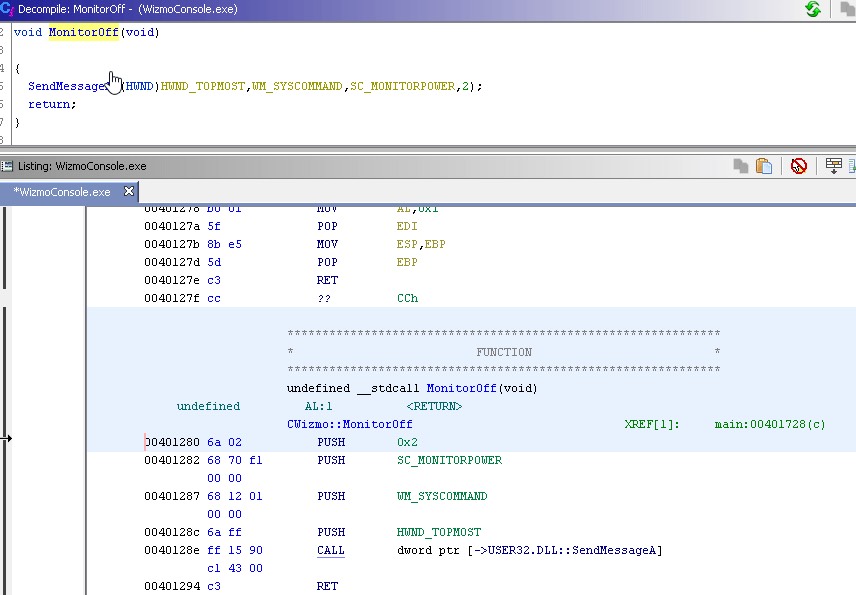This screenshot has width=856, height=595.
Task: Click address 0040127b in the listing
Action: (x=172, y=244)
